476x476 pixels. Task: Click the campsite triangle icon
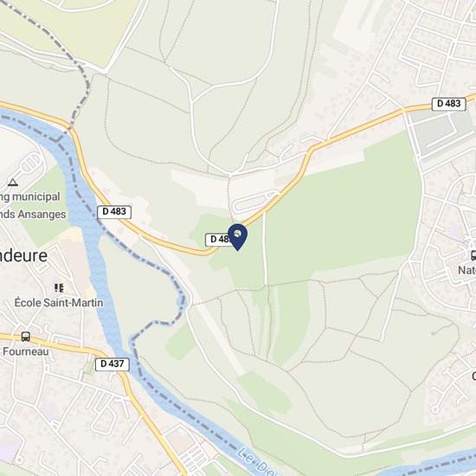[13, 183]
